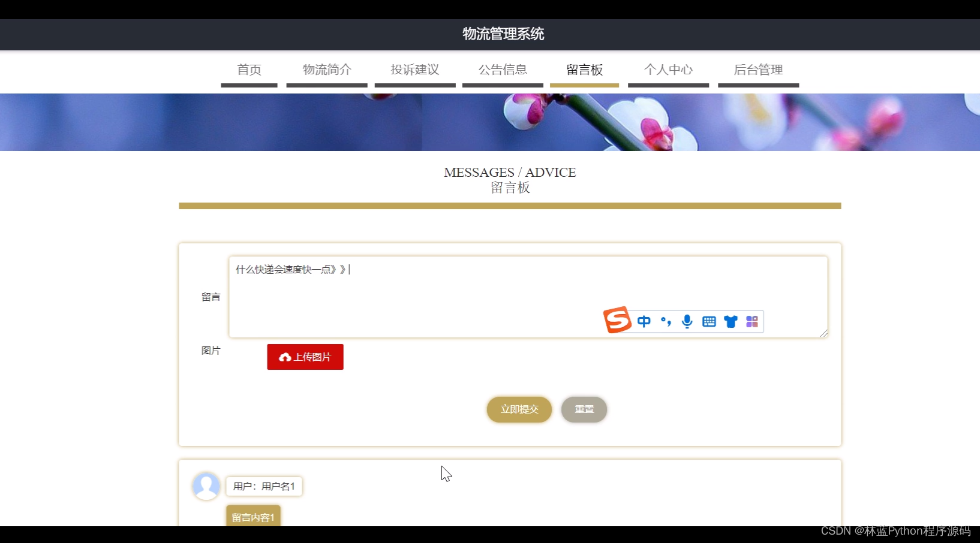
Task: Open the Sogou virtual keyboard icon
Action: point(708,321)
